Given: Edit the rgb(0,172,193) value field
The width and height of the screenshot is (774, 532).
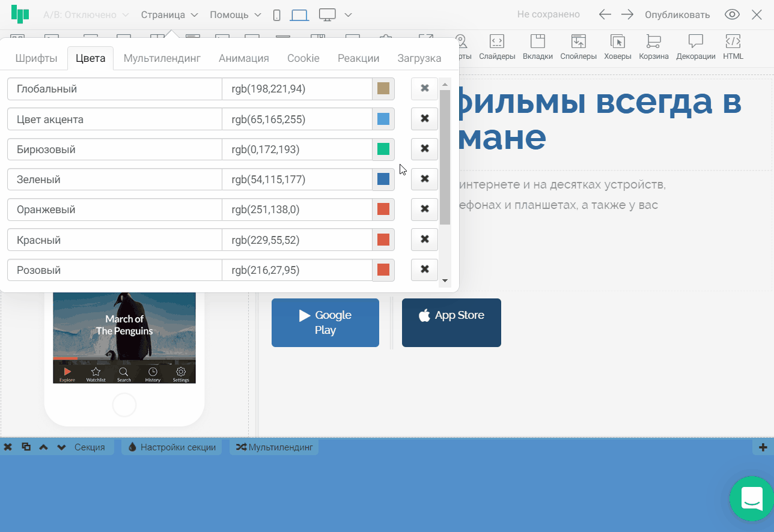Looking at the screenshot, I should point(297,149).
